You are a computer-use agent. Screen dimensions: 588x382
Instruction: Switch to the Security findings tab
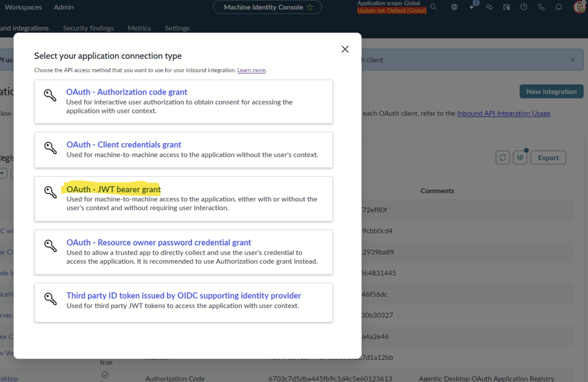click(88, 28)
